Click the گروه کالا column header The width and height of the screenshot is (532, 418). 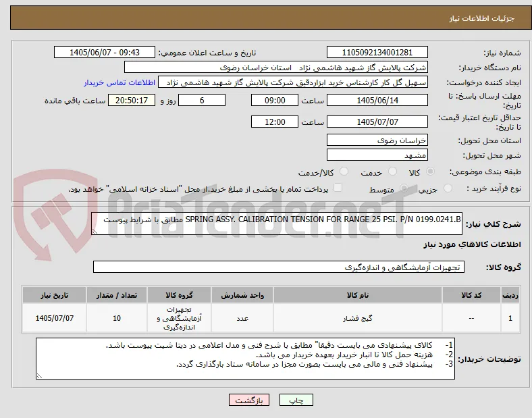(179, 295)
